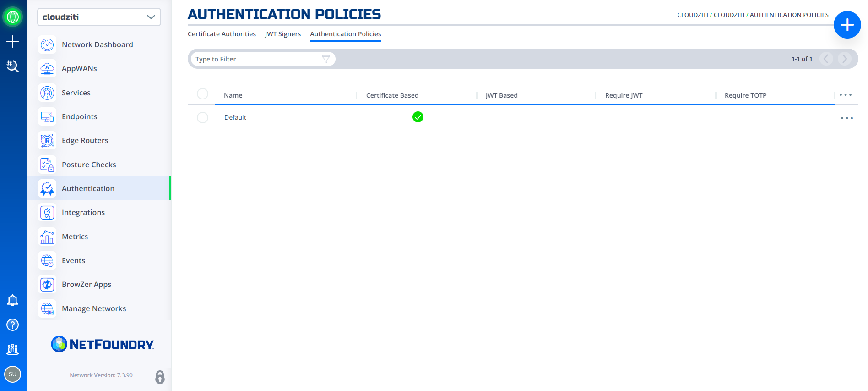Toggle the select-all circle in table header
This screenshot has width=868, height=391.
point(202,94)
